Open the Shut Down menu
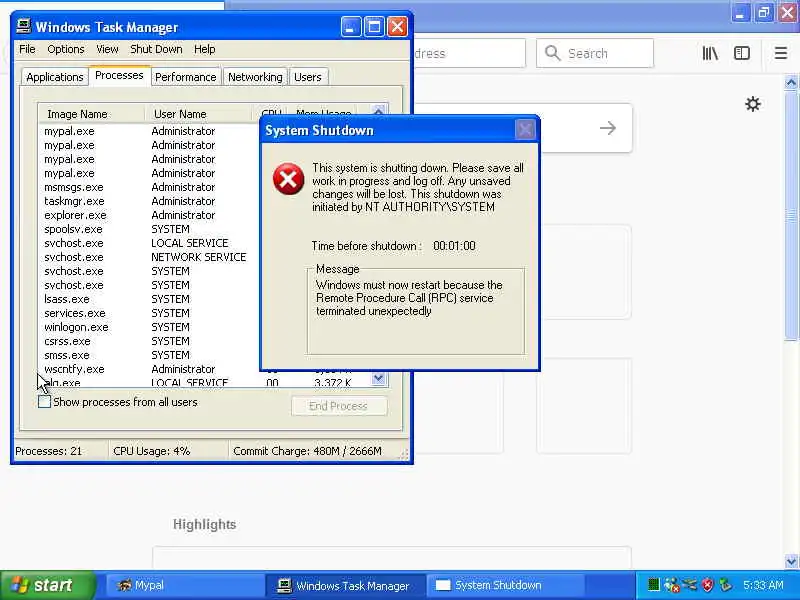The width and height of the screenshot is (800, 600). click(x=156, y=49)
